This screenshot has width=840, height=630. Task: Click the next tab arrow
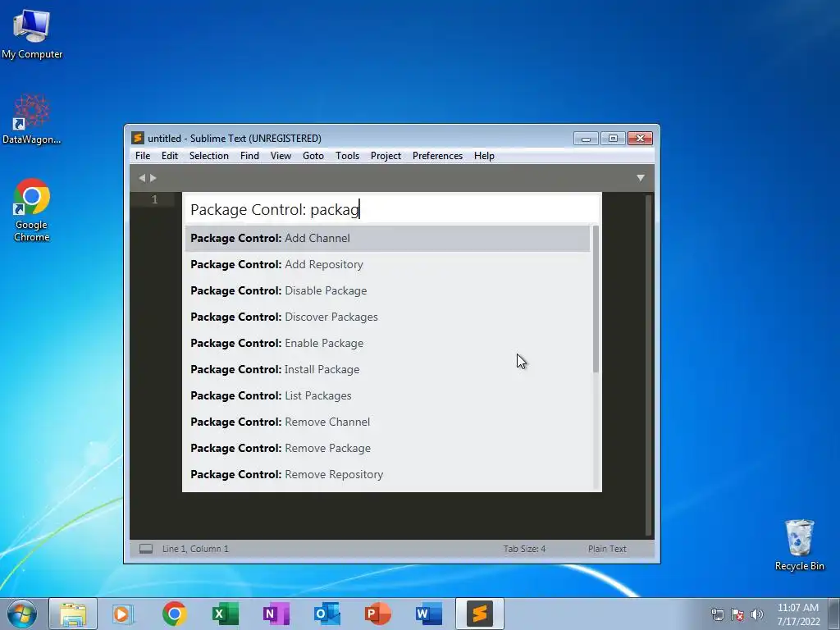coord(153,178)
